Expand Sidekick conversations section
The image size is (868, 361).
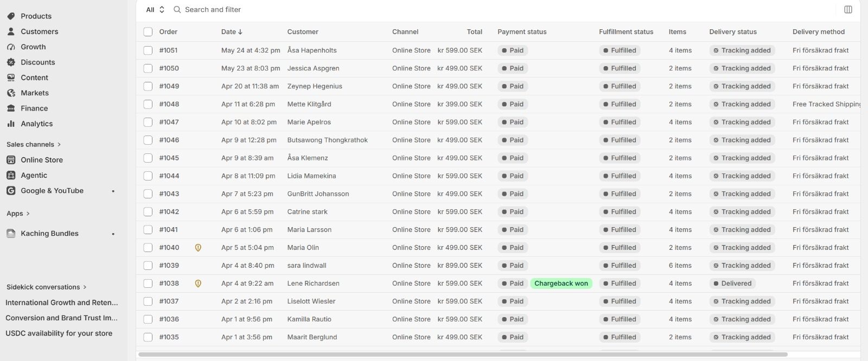(46, 287)
